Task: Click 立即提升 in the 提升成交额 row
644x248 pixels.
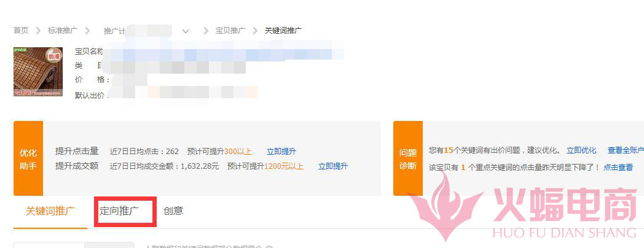Action: [x=333, y=166]
